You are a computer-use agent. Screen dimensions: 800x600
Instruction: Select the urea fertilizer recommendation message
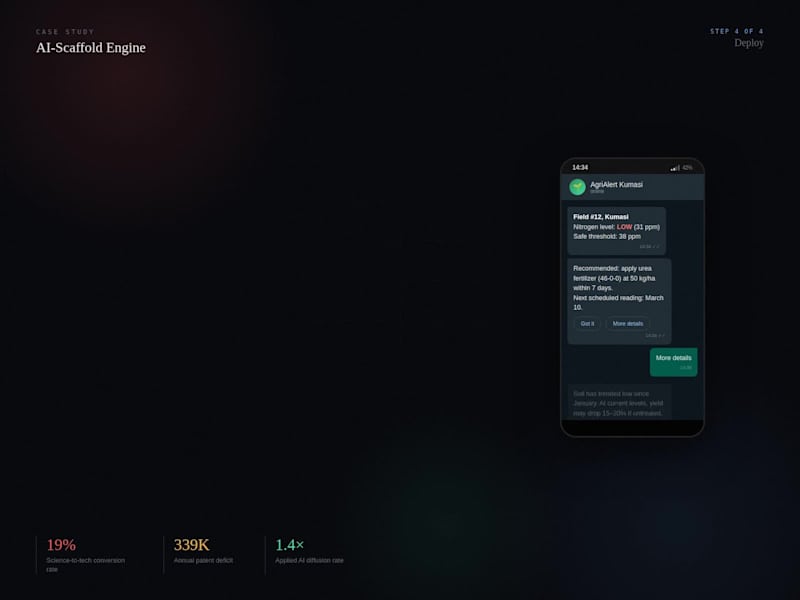pyautogui.click(x=619, y=301)
